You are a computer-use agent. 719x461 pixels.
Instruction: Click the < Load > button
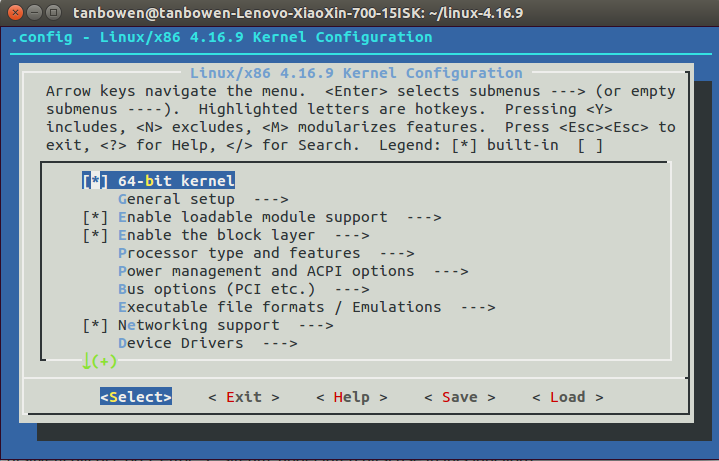point(568,397)
